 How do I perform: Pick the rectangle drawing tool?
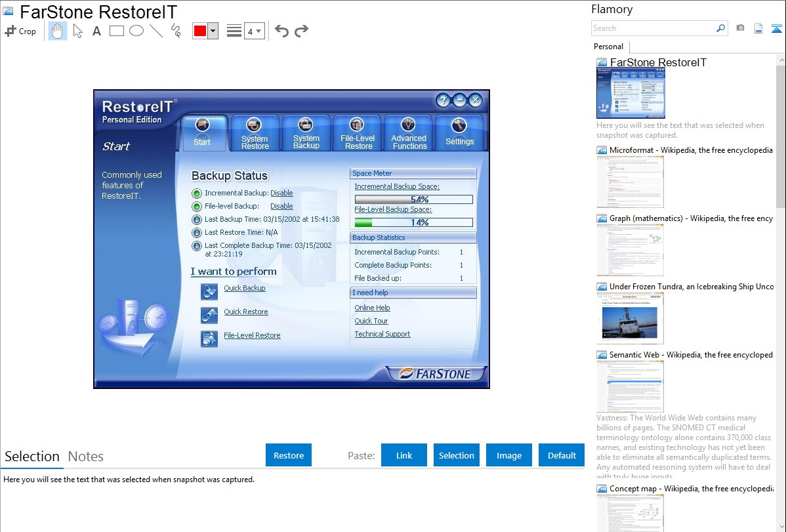[x=116, y=31]
